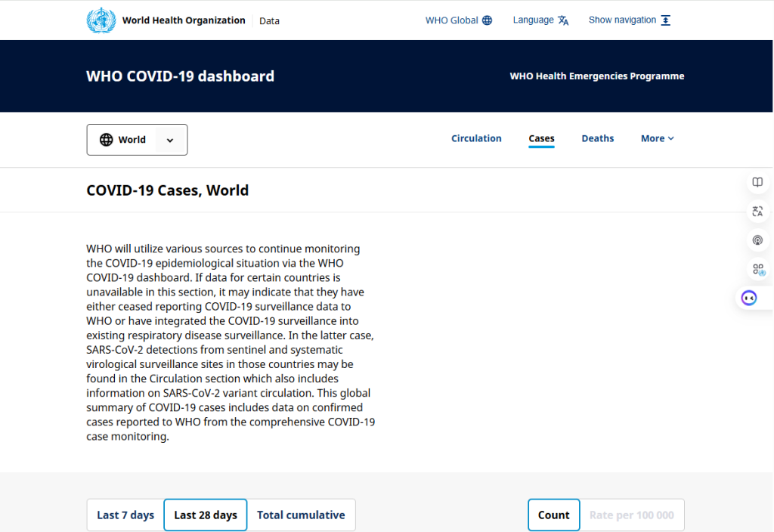Open the QR code apps sidebar icon
The height and width of the screenshot is (532, 774).
click(757, 269)
